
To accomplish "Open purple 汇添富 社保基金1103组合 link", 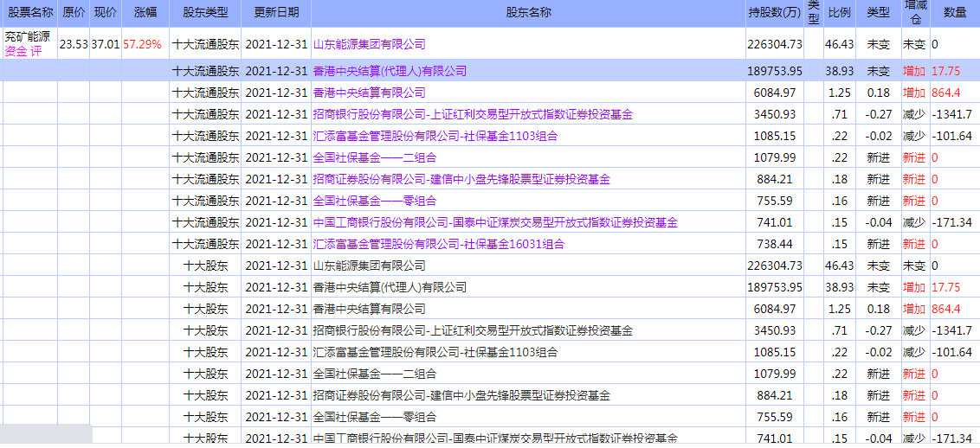I will click(435, 136).
